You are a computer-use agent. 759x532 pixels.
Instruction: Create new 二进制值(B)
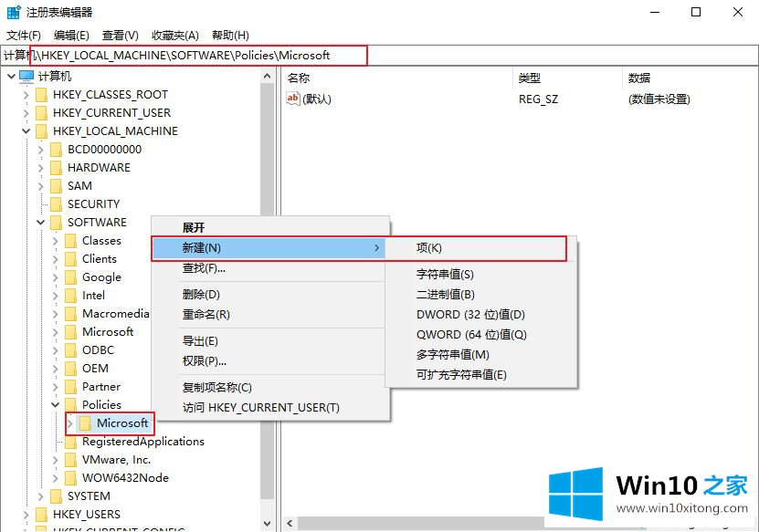[480, 295]
